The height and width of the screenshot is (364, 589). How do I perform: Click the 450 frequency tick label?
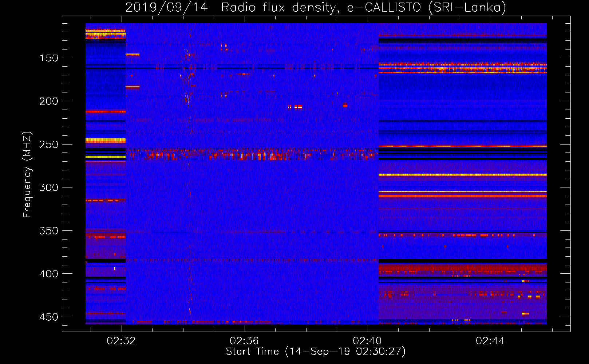tap(49, 317)
